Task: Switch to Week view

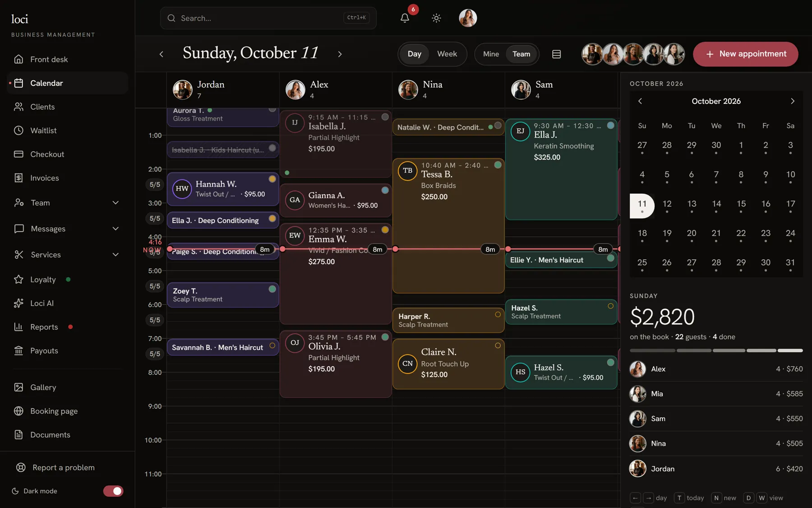Action: point(447,54)
